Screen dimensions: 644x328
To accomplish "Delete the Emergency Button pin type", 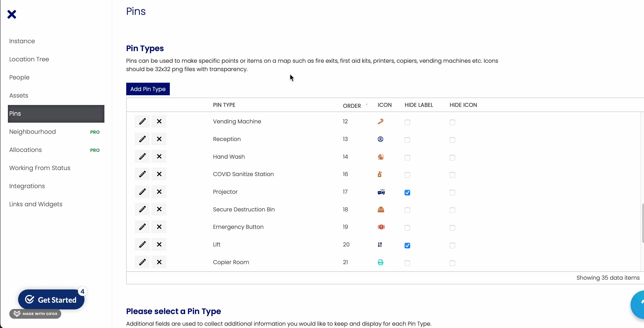I will coord(159,227).
